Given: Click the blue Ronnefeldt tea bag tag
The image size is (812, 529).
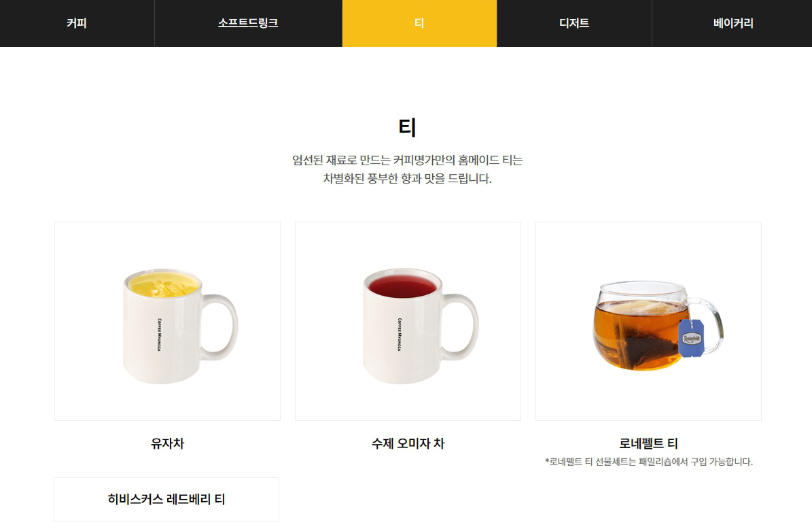Looking at the screenshot, I should pos(691,339).
